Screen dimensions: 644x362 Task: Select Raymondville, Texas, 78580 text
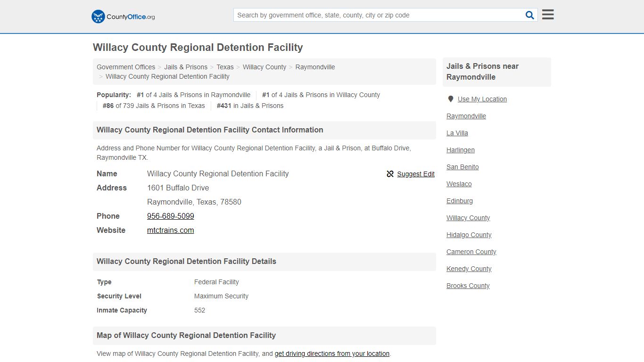(x=194, y=202)
